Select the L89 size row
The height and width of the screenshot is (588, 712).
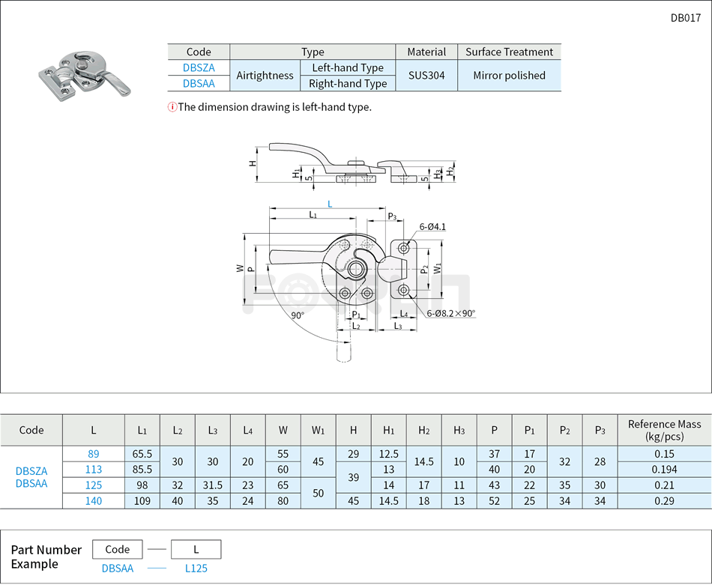[x=93, y=454]
